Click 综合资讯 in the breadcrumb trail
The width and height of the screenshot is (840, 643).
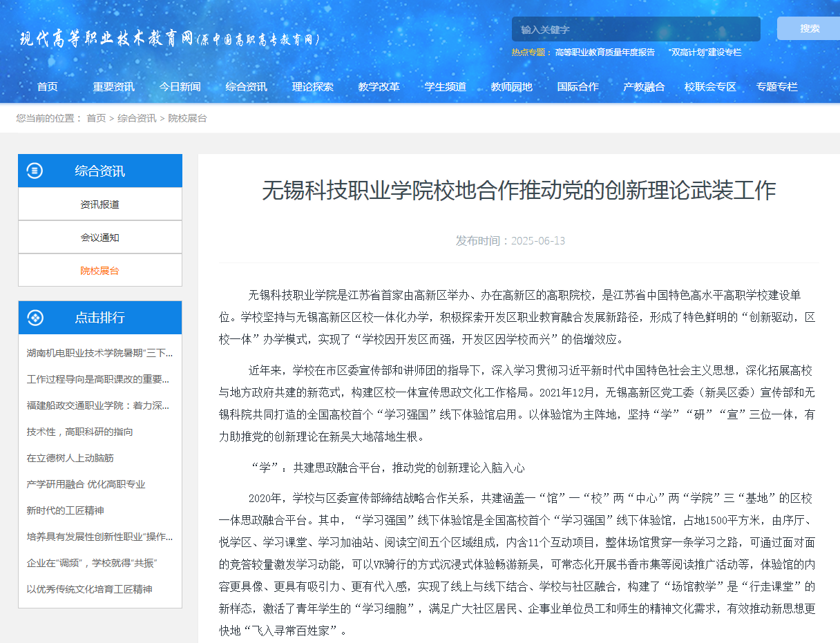[x=137, y=118]
